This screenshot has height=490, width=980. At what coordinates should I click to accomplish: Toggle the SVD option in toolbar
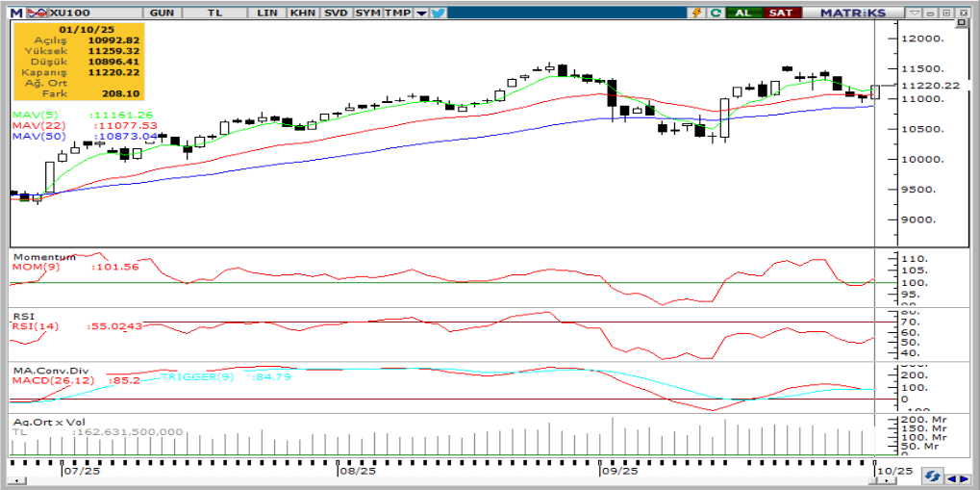click(x=335, y=13)
